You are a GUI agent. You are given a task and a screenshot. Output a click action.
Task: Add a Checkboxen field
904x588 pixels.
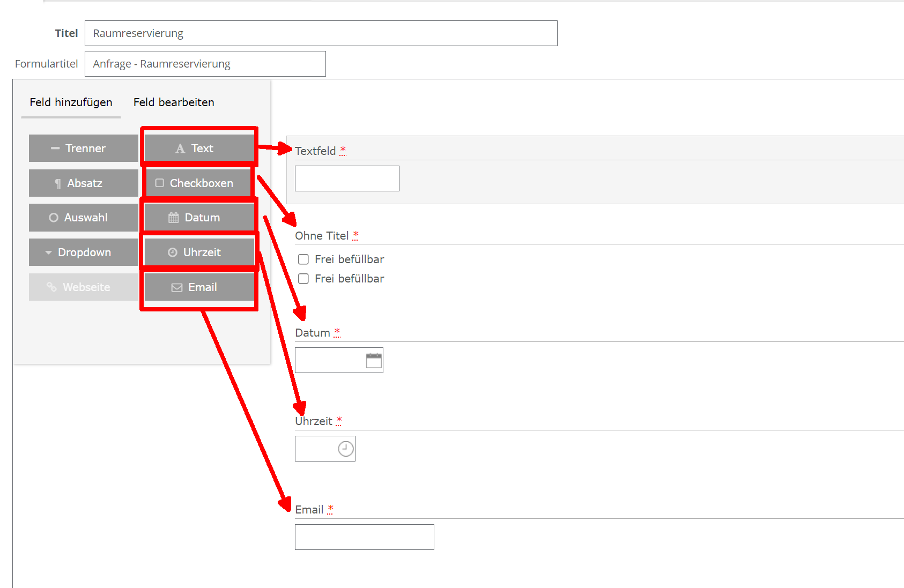[x=199, y=183]
